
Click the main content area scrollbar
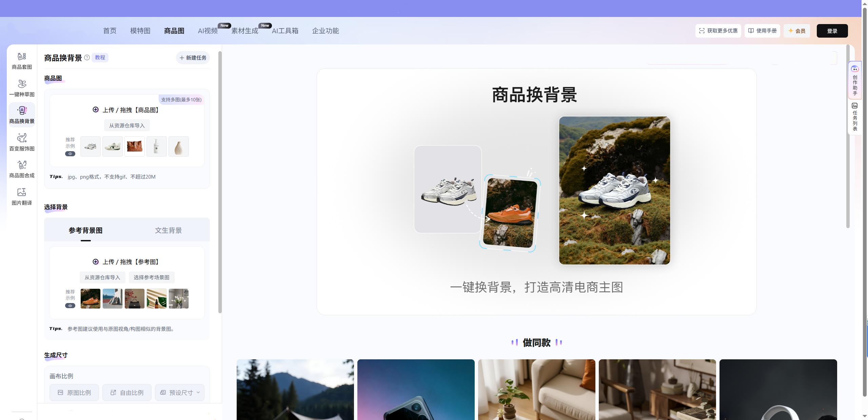point(848,136)
